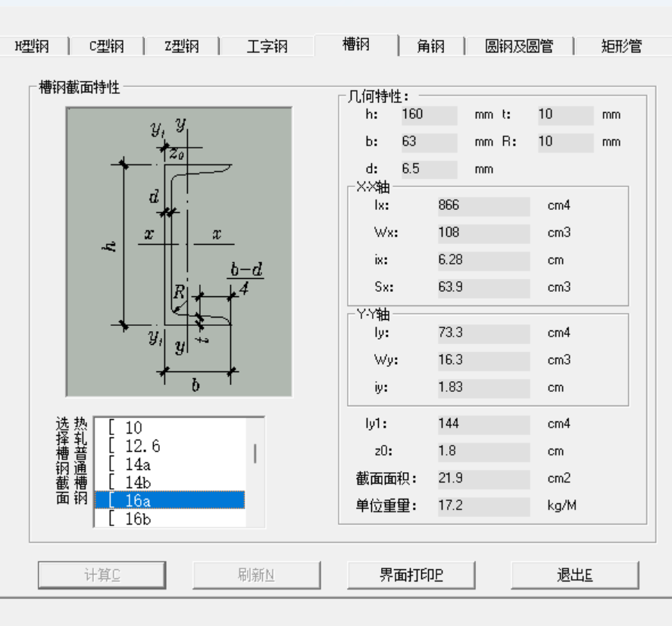Select channel section [ 10 in list
The width and height of the screenshot is (672, 626).
[x=170, y=427]
